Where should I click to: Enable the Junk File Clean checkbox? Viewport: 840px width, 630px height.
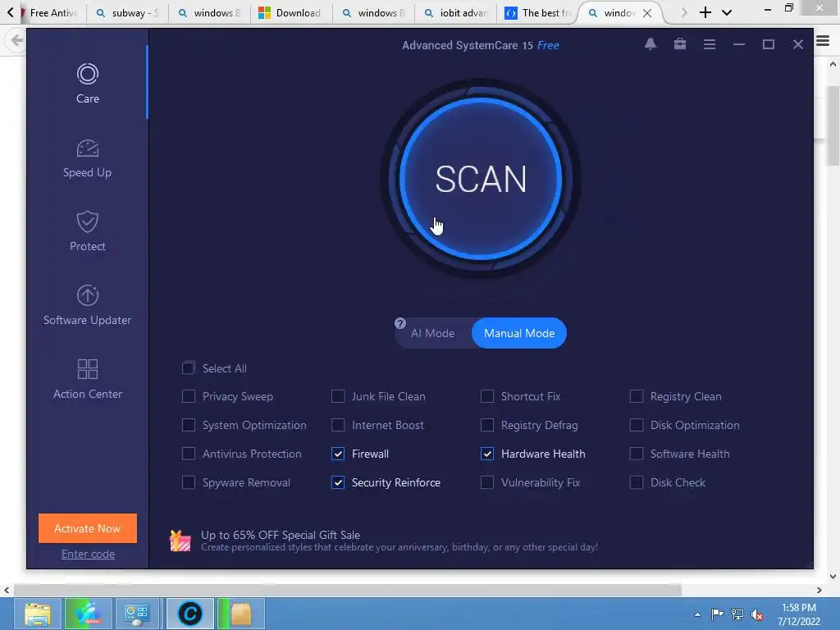[337, 396]
